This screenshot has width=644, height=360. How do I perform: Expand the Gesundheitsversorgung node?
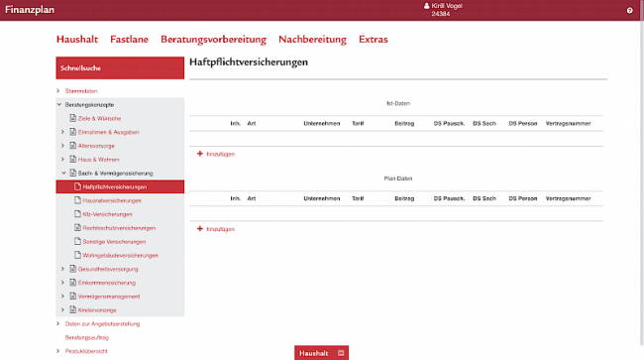62,269
